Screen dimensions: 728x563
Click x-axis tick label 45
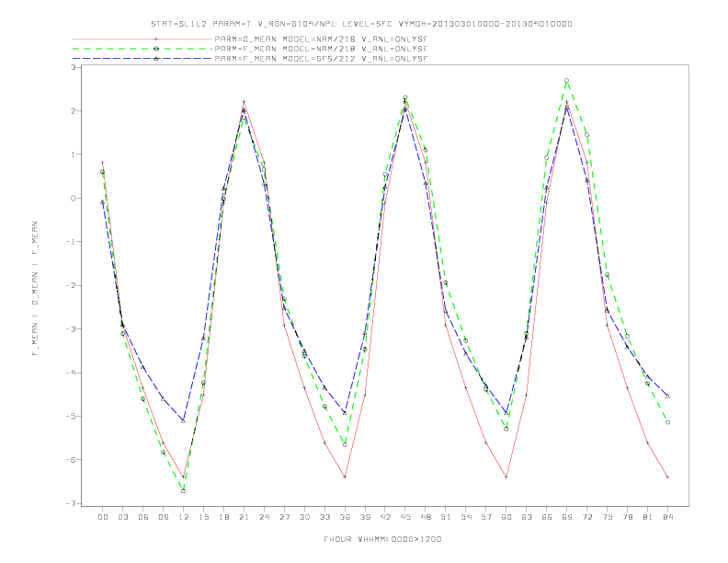pyautogui.click(x=405, y=517)
